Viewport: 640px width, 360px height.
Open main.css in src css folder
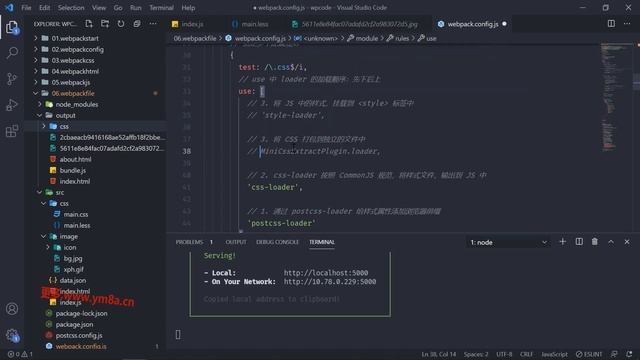tap(76, 214)
